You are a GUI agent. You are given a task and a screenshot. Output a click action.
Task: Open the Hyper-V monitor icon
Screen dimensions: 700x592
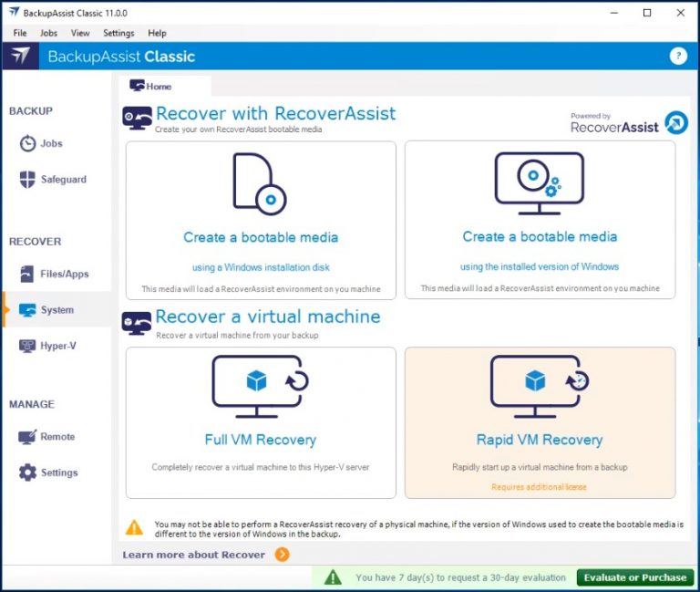point(27,346)
